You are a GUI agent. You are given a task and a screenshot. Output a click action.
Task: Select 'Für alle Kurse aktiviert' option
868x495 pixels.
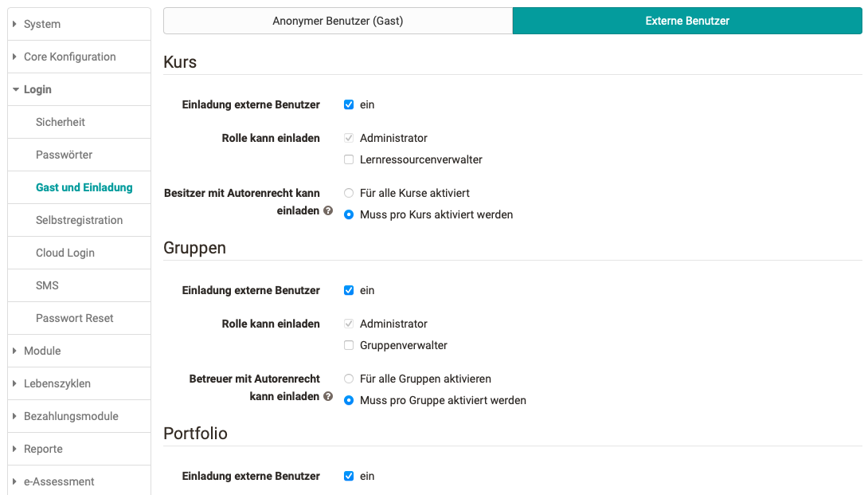(349, 193)
